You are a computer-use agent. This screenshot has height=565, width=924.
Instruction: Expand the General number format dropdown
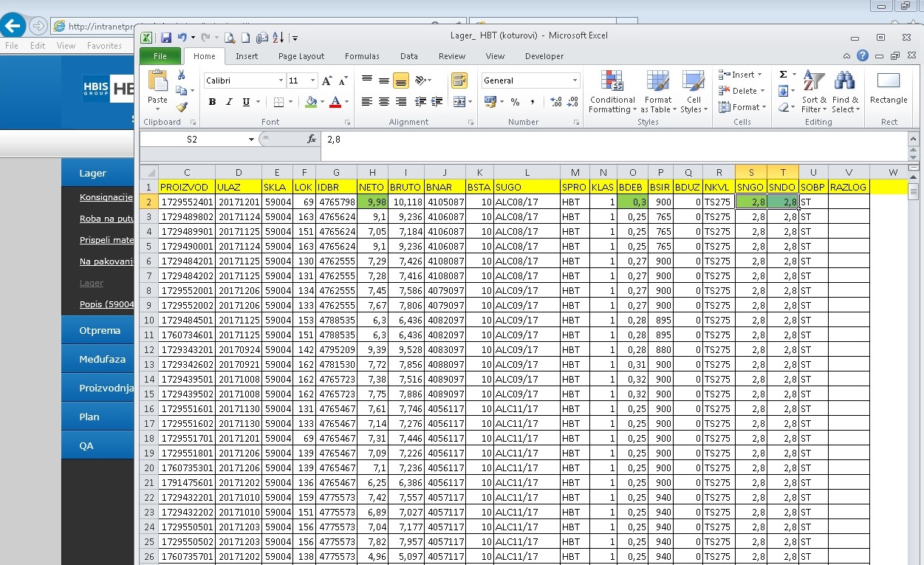(575, 81)
